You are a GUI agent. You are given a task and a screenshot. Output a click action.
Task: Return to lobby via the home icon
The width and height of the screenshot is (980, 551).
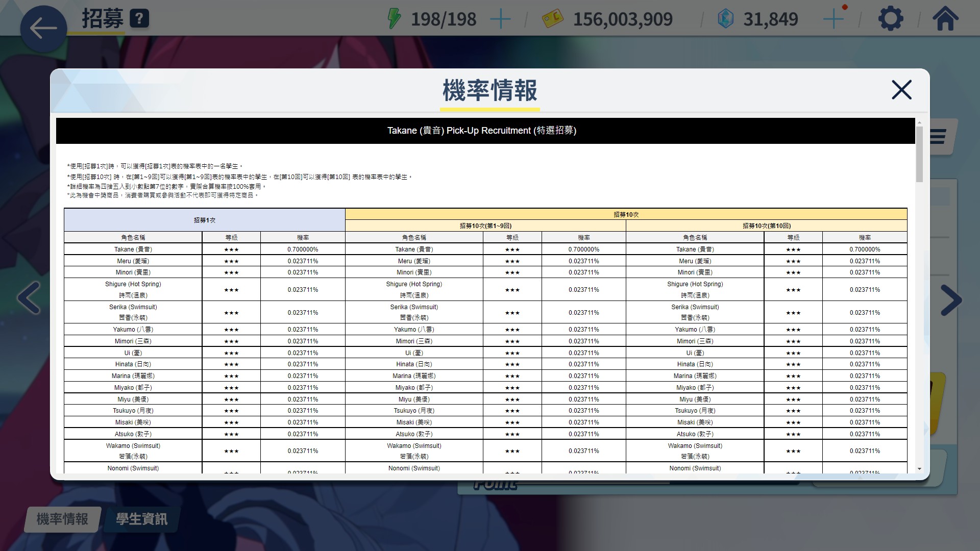945,18
